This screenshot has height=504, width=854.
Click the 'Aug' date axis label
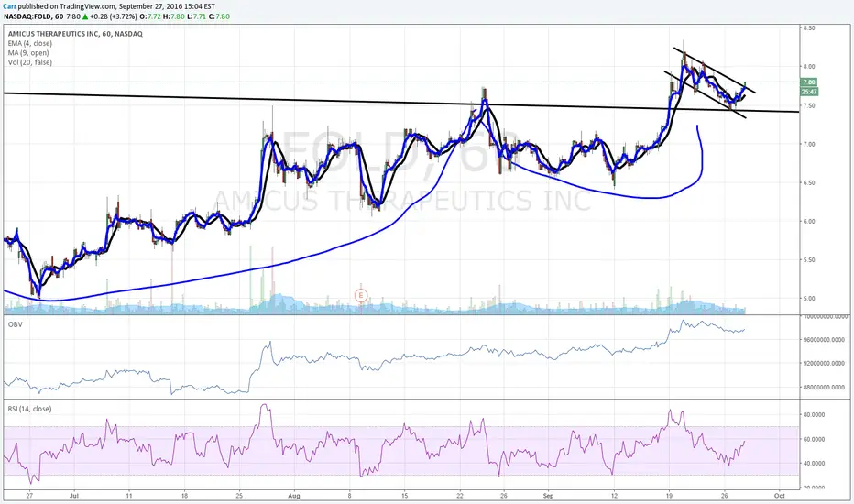pyautogui.click(x=294, y=496)
